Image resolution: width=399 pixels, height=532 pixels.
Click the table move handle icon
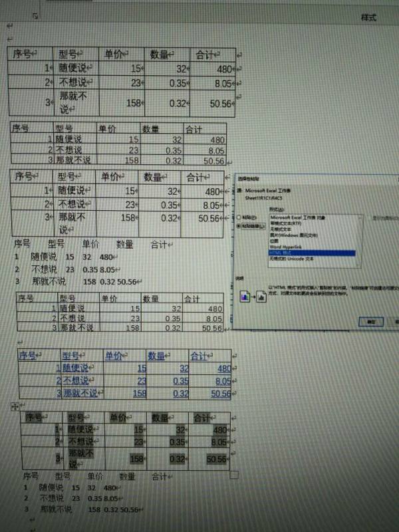pyautogui.click(x=15, y=406)
